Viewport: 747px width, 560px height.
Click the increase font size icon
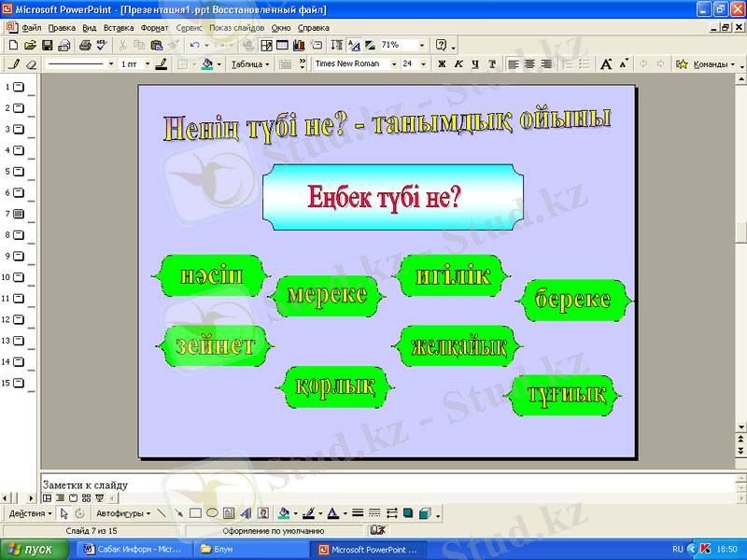tap(606, 64)
